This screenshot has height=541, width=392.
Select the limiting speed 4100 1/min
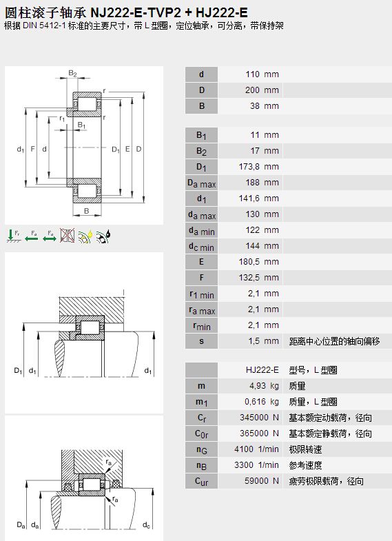256,449
